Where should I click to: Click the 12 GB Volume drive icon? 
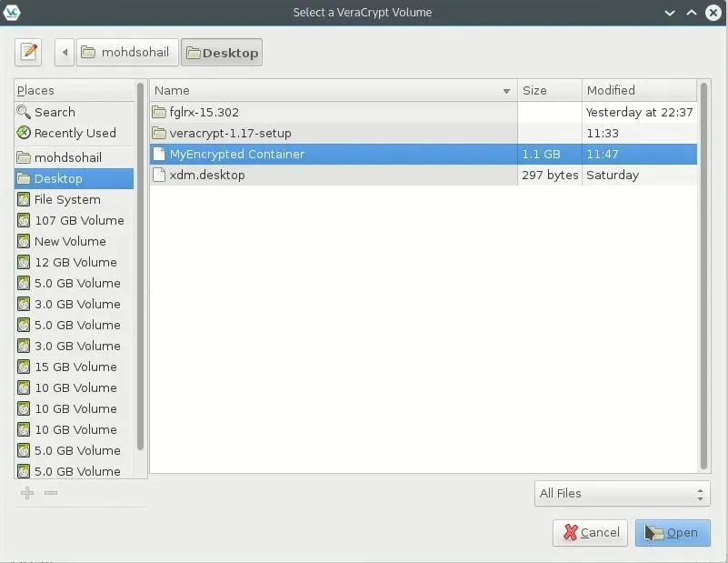click(x=24, y=262)
